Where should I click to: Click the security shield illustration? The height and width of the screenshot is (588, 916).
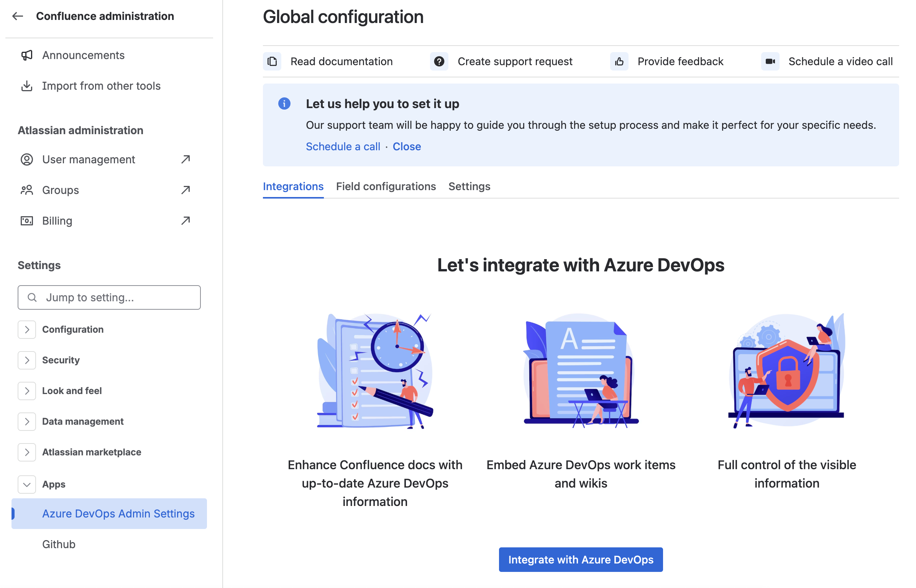pyautogui.click(x=787, y=371)
